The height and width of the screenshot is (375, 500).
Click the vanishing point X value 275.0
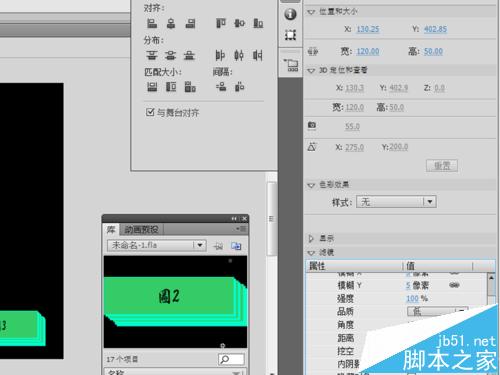point(354,147)
